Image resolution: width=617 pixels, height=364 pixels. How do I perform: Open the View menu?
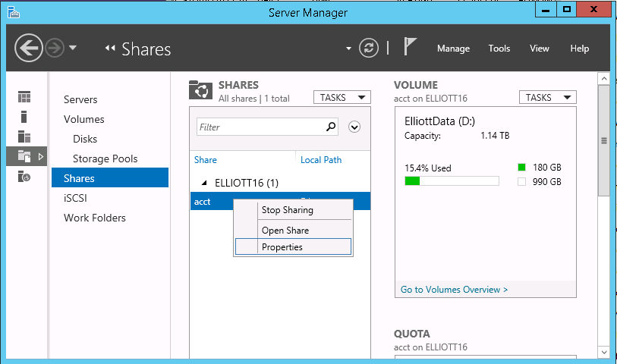539,49
